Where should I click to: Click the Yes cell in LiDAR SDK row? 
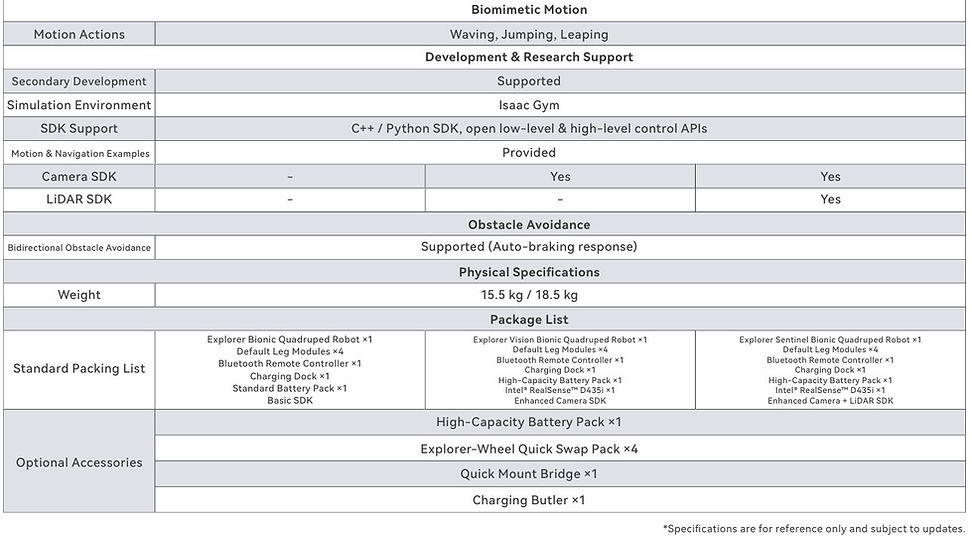pyautogui.click(x=830, y=200)
